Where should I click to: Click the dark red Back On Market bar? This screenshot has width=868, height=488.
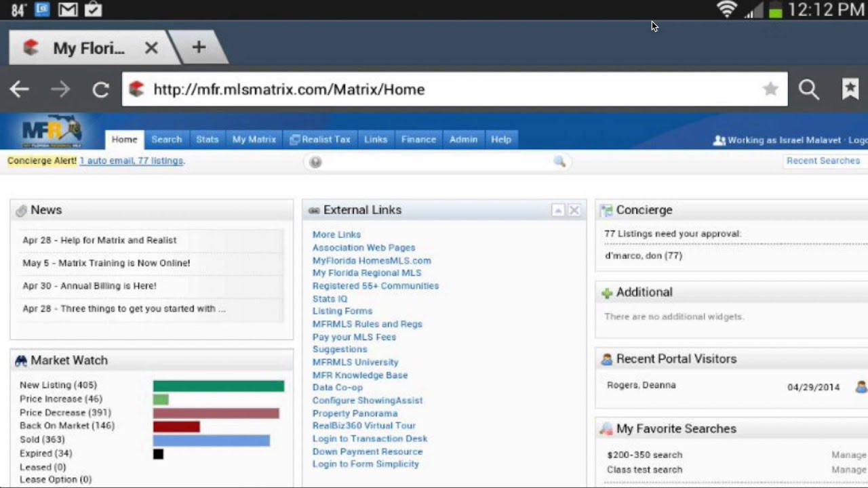[176, 426]
